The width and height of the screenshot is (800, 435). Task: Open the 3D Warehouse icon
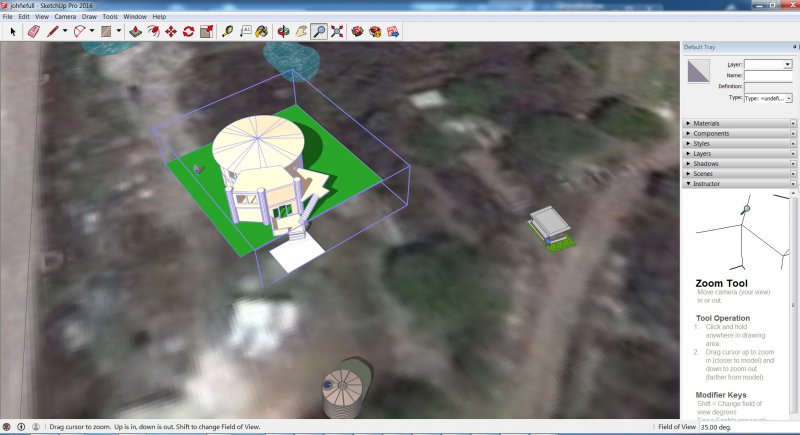pos(357,32)
